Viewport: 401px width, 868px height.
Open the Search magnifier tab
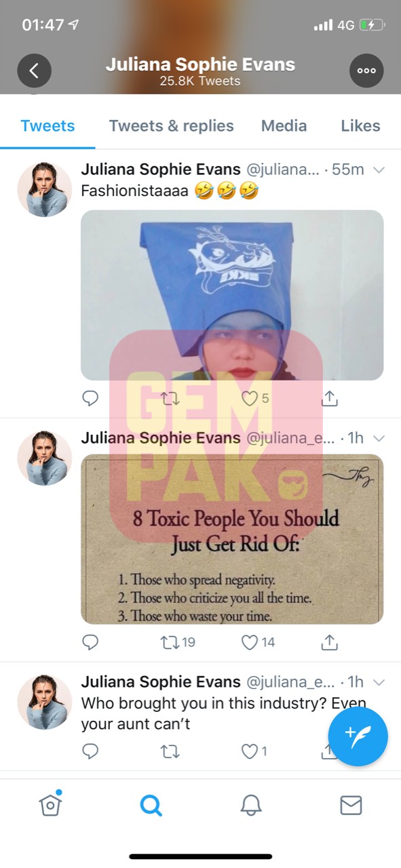pyautogui.click(x=151, y=805)
